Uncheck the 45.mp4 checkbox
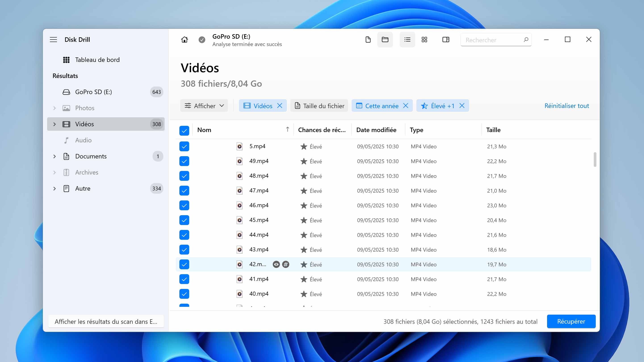Screen dimensions: 644x362 (184, 220)
